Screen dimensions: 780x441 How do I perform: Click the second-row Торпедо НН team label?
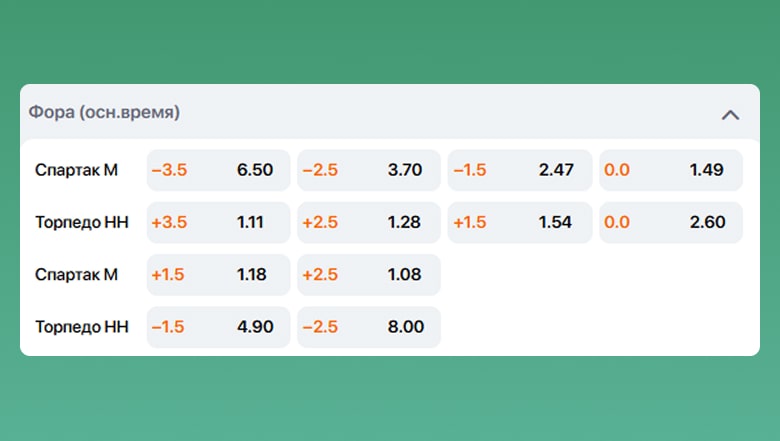click(x=82, y=222)
